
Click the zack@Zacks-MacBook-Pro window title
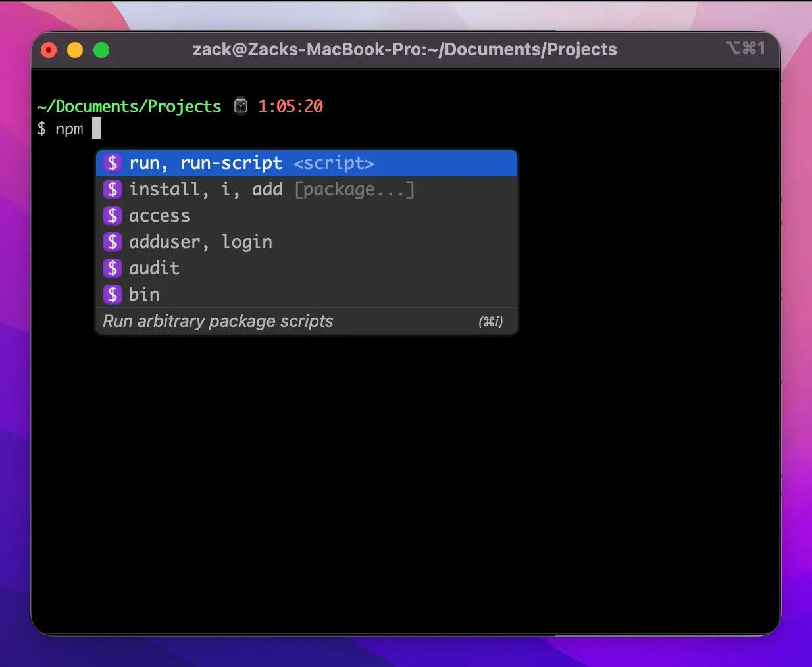tap(405, 49)
